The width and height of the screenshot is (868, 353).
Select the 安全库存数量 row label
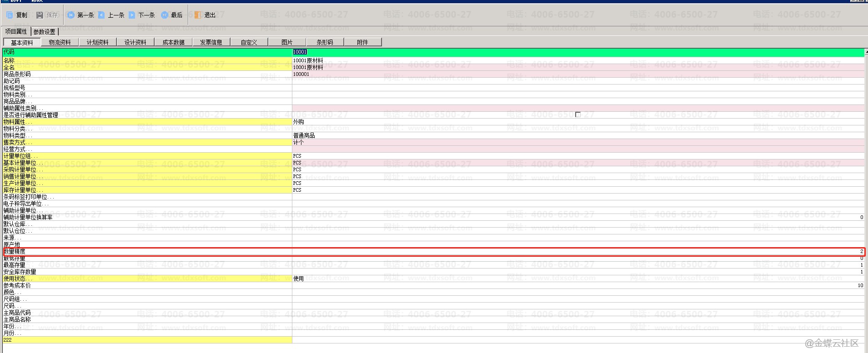coord(20,272)
